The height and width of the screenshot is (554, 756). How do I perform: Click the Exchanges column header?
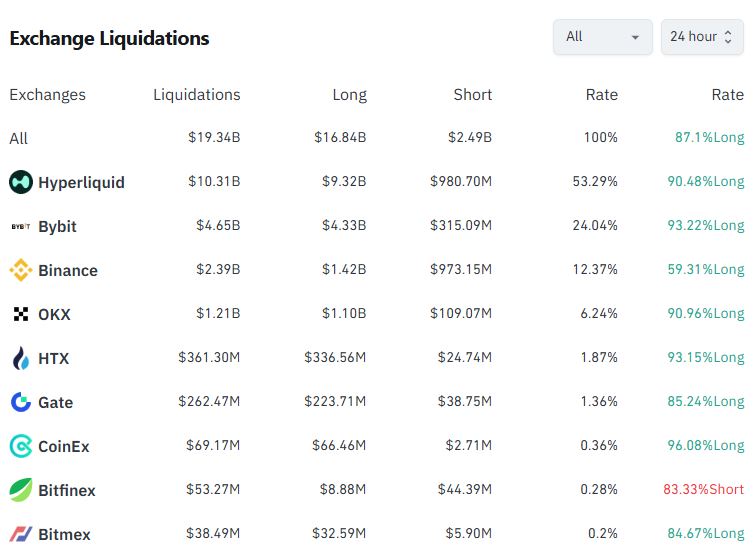coord(47,95)
